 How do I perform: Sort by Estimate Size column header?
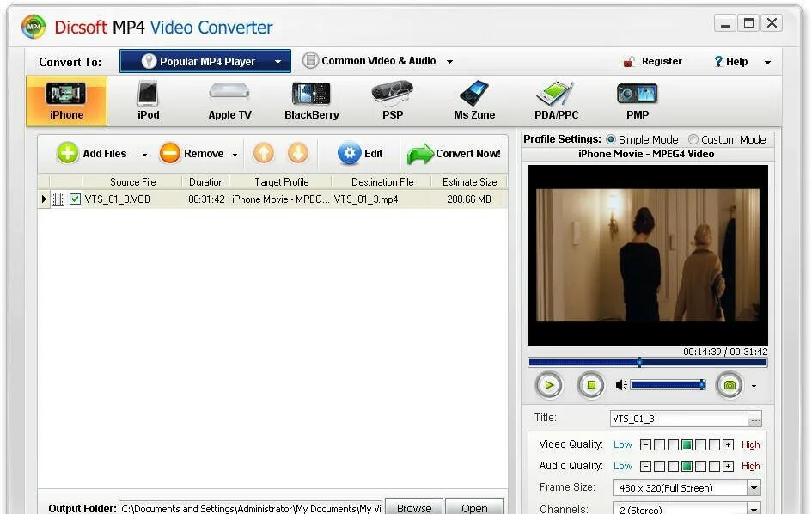(x=469, y=182)
